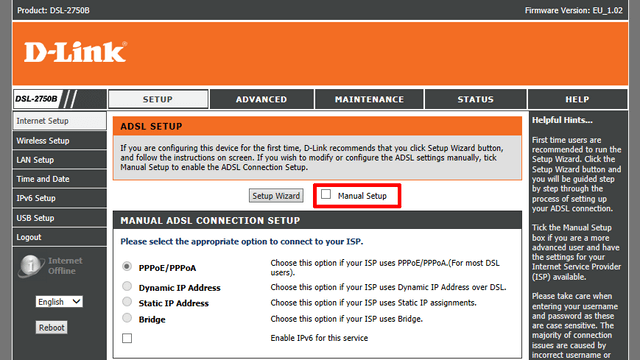This screenshot has height=360, width=640.
Task: Click the DSL-2750B model label
Action: [x=36, y=99]
